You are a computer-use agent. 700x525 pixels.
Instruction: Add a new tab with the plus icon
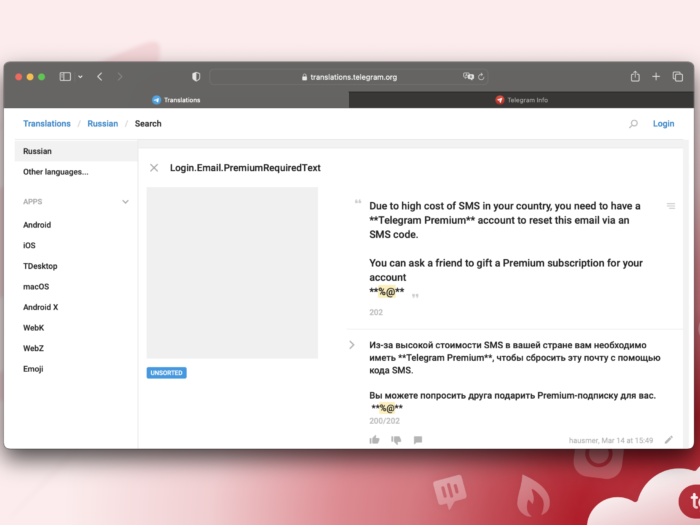[x=656, y=77]
